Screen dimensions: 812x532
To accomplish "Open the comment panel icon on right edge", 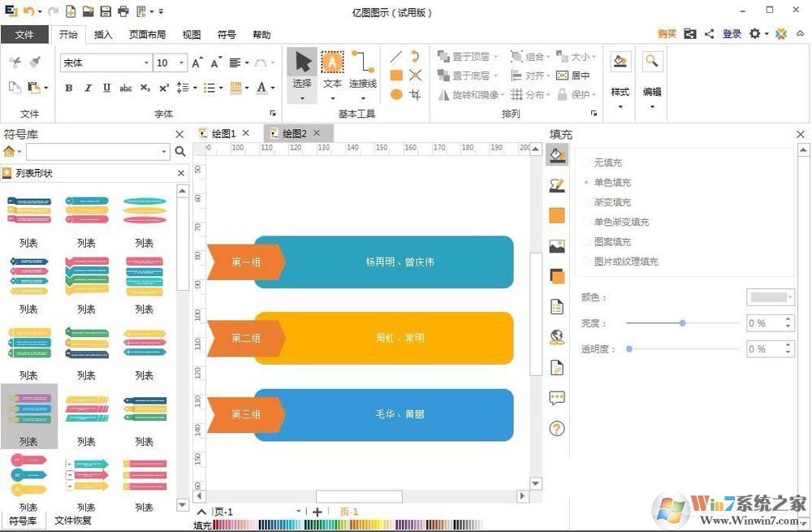I will 556,398.
